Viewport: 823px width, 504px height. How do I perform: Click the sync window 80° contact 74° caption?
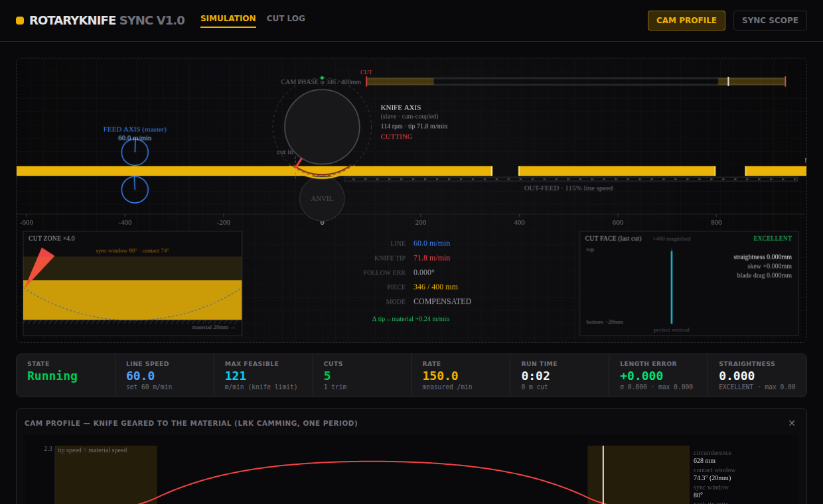click(x=132, y=251)
